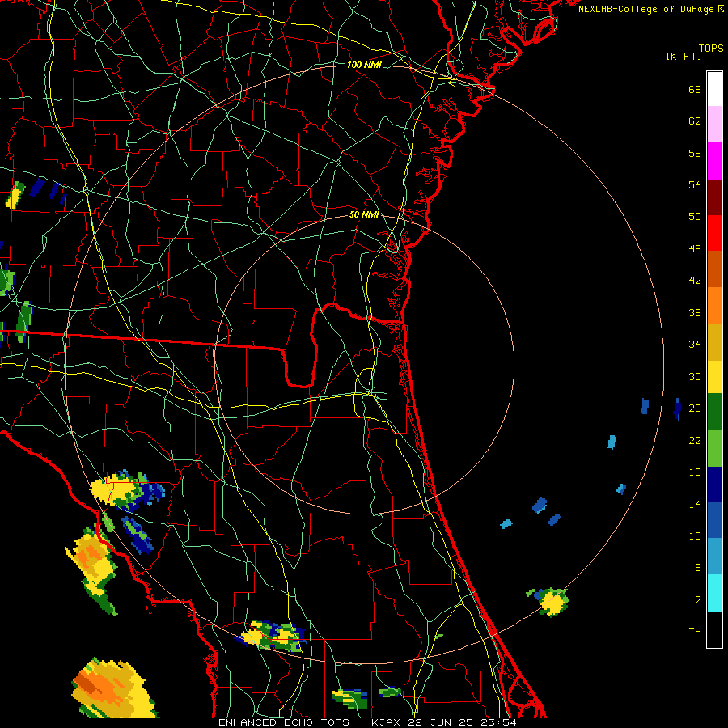Screen dimensions: 728x728
Task: Click the "TH" threshold label
Action: point(695,632)
